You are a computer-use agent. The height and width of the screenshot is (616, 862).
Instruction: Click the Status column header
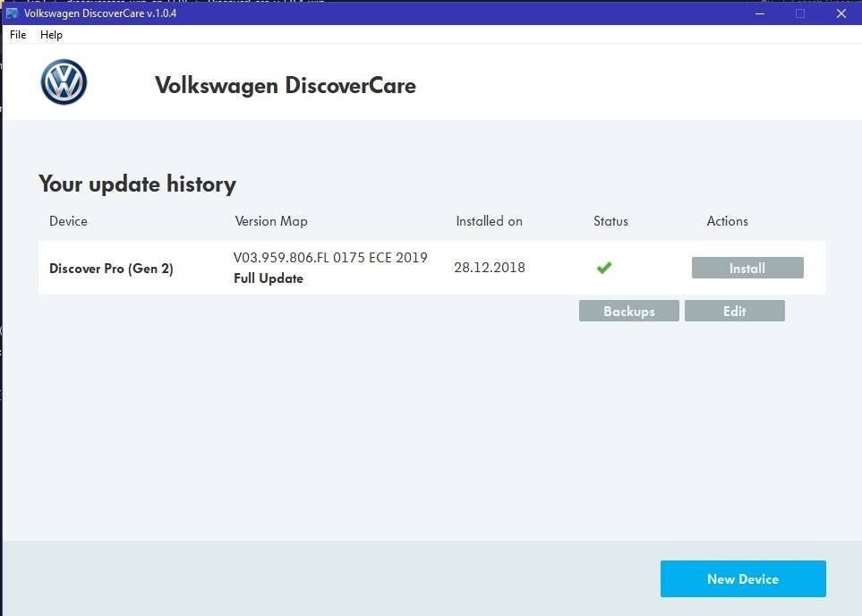pos(610,221)
